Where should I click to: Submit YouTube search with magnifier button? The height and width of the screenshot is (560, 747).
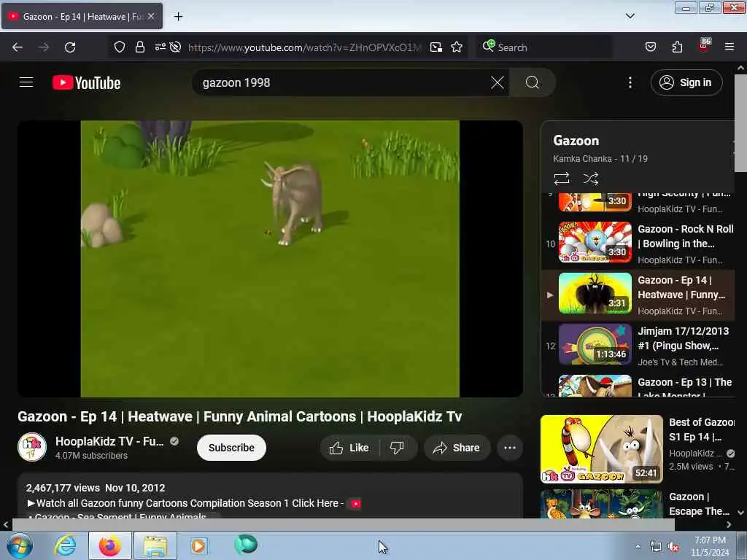click(x=532, y=82)
